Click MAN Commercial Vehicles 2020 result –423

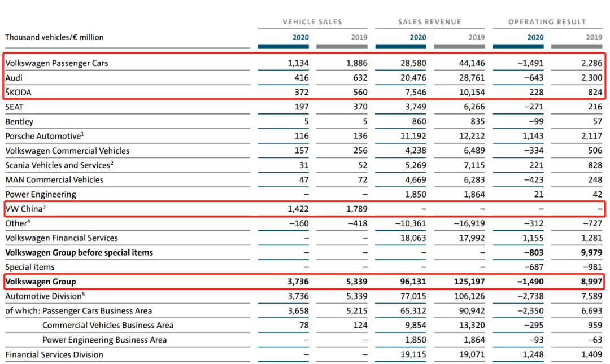click(534, 179)
